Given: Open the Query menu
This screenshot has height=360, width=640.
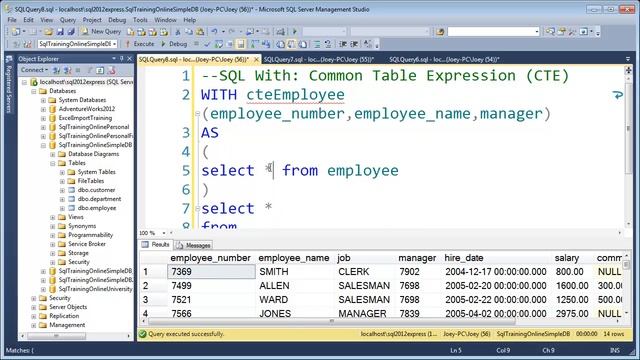Looking at the screenshot, I should pos(68,20).
